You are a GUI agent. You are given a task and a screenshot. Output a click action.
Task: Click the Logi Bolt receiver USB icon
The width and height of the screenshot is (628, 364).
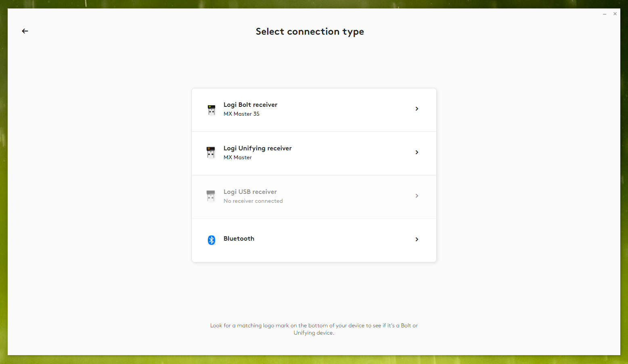[211, 110]
